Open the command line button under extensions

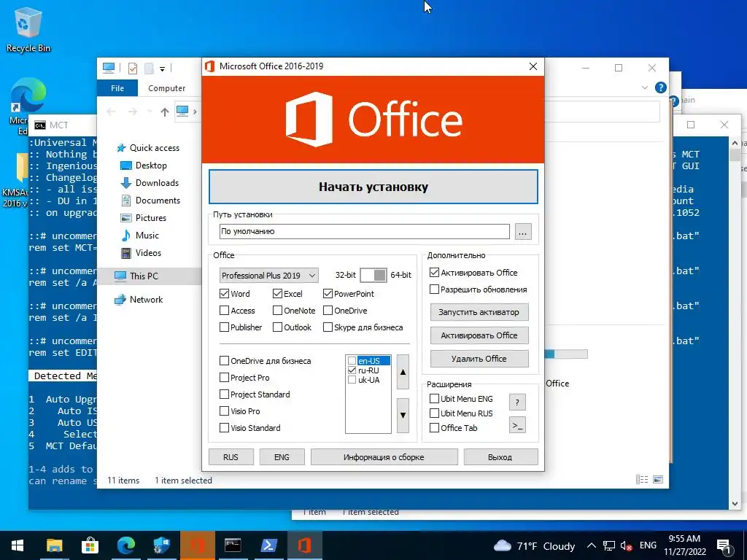coord(517,425)
